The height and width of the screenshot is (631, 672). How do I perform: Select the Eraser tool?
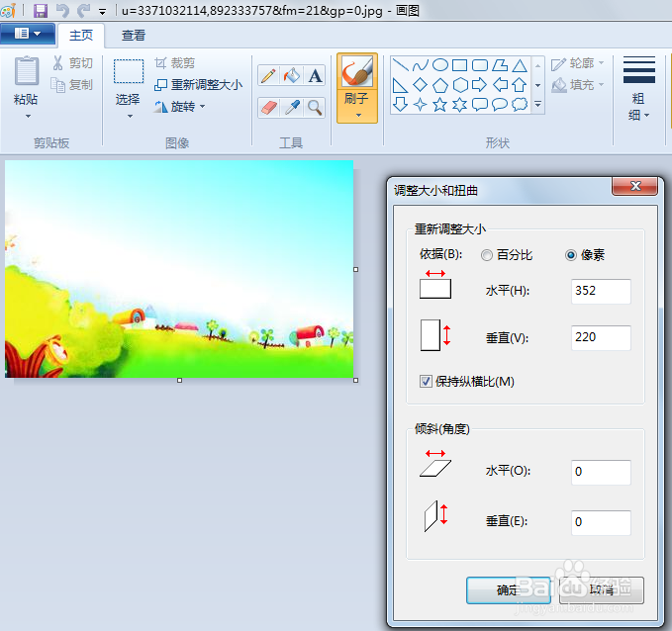[269, 108]
